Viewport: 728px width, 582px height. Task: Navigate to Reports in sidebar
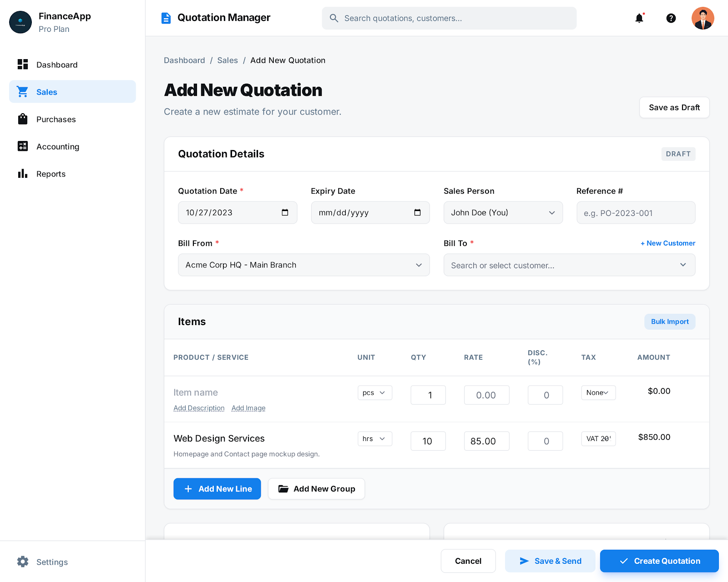(51, 174)
